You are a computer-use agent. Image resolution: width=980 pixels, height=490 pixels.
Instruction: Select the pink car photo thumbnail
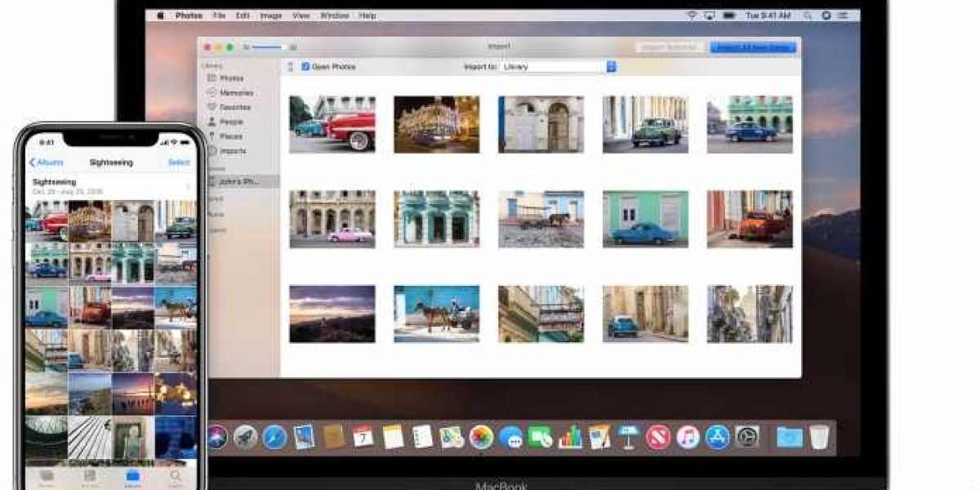332,220
